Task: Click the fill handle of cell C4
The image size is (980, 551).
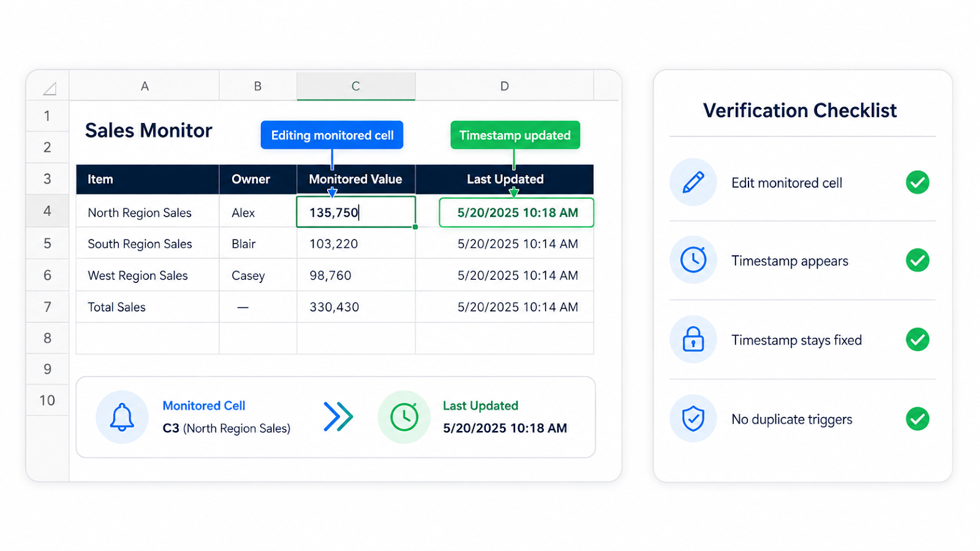Action: click(415, 227)
